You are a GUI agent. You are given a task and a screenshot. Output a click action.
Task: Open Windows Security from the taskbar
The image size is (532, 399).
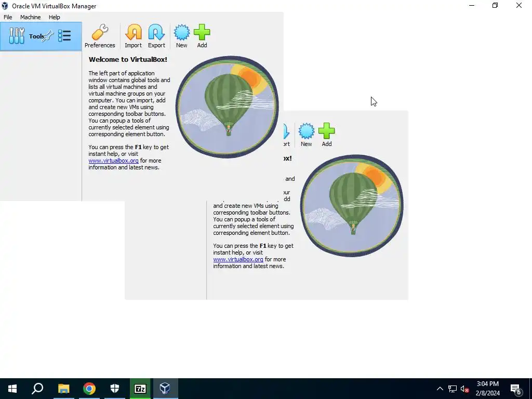click(115, 389)
